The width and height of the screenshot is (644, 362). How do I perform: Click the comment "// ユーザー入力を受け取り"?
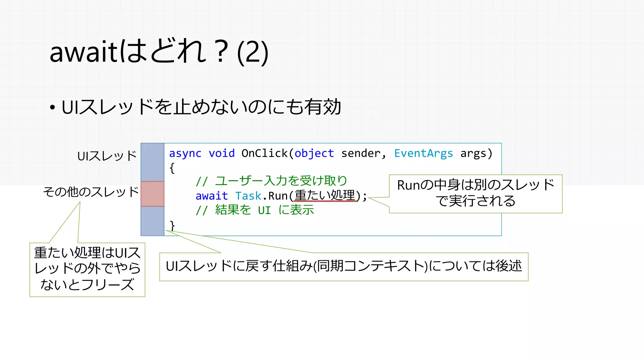tap(271, 181)
